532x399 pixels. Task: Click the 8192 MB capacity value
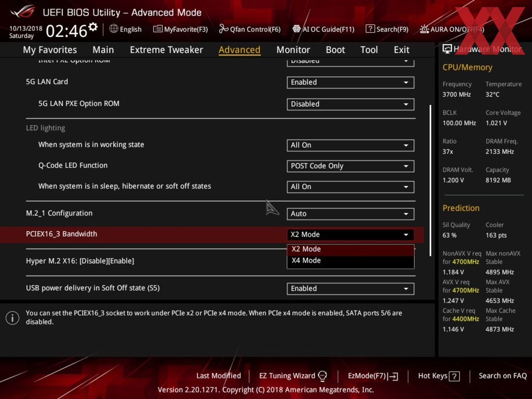tap(498, 180)
